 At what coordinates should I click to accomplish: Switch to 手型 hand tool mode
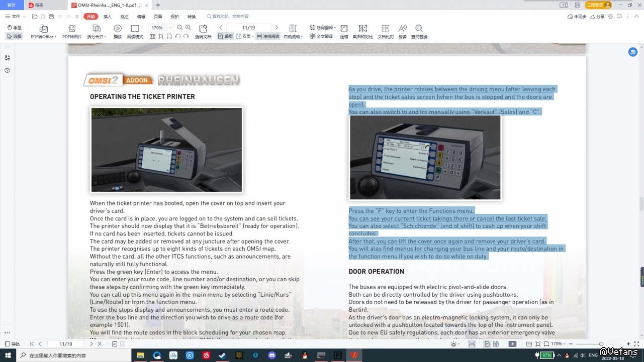click(15, 28)
